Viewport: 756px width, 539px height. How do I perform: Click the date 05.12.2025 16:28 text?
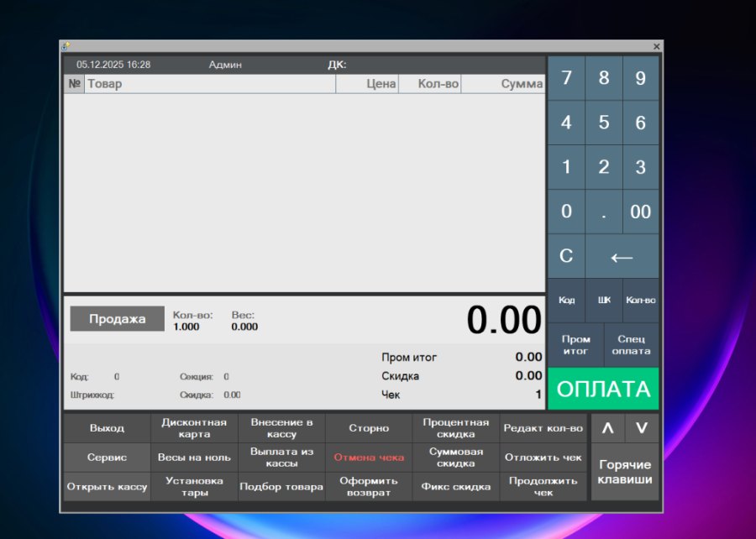[x=113, y=65]
